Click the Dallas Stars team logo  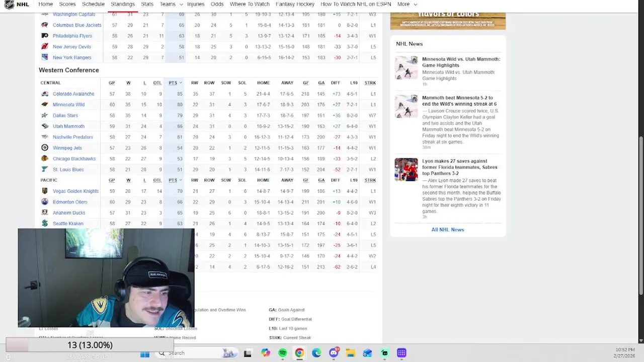coord(45,115)
